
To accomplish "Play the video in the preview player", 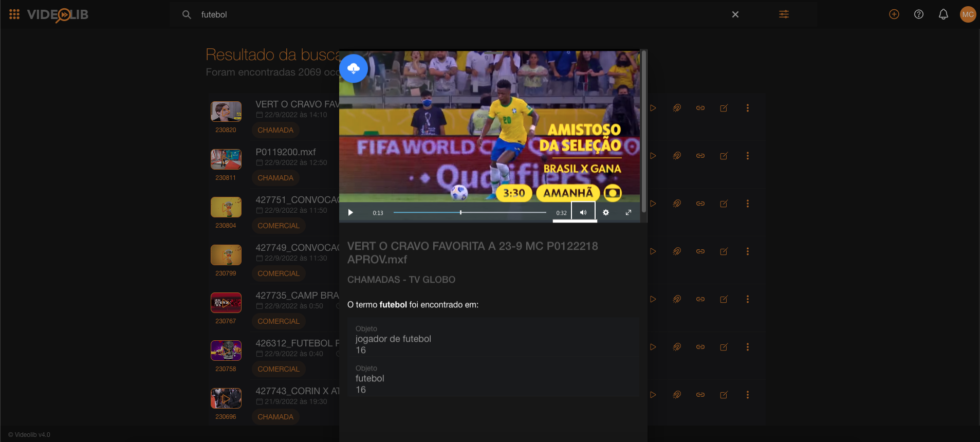I will click(350, 213).
